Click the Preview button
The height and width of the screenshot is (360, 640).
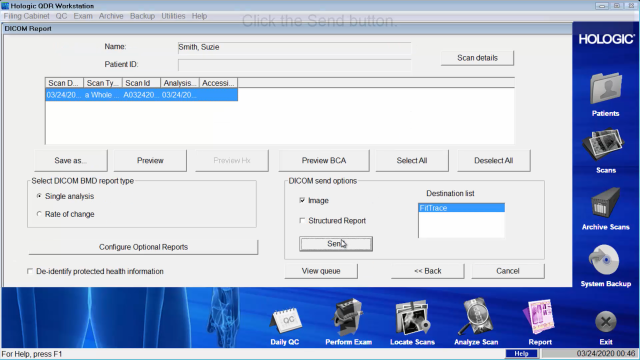tap(150, 160)
